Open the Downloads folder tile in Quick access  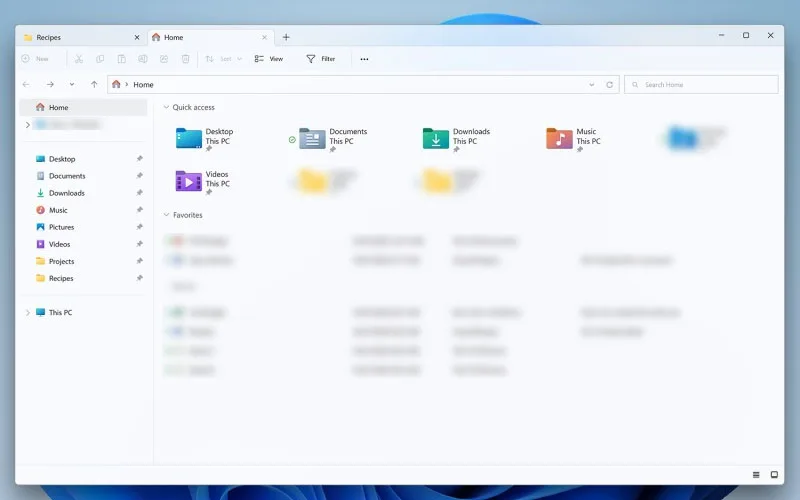pyautogui.click(x=456, y=139)
